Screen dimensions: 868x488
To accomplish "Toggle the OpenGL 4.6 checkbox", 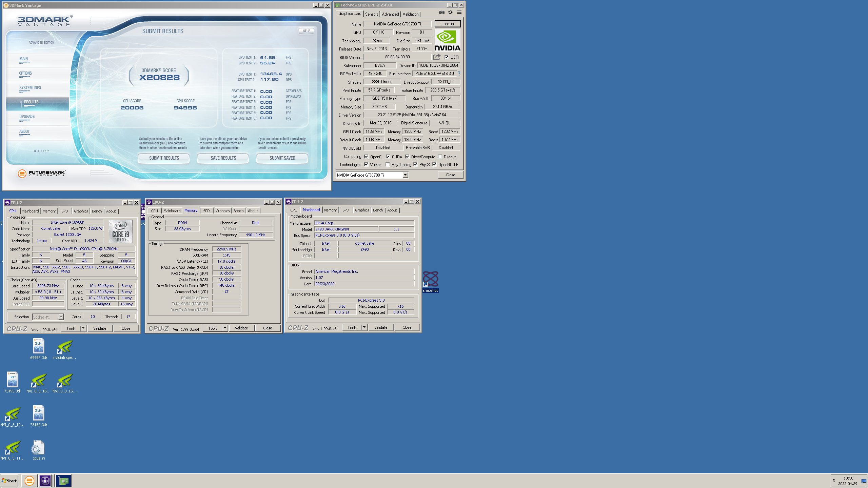I will pyautogui.click(x=434, y=164).
